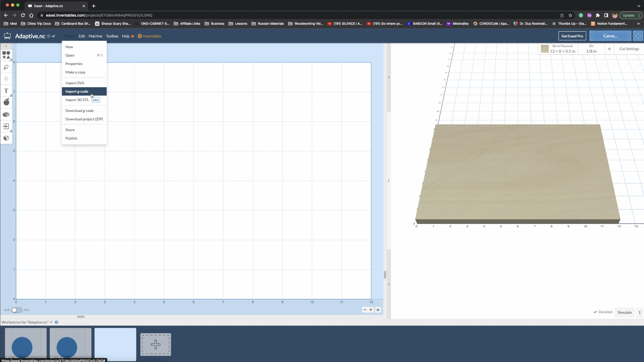The image size is (644, 362).
Task: Expand the Workpieces for Adaptive.nc chevron
Action: [x=51, y=322]
